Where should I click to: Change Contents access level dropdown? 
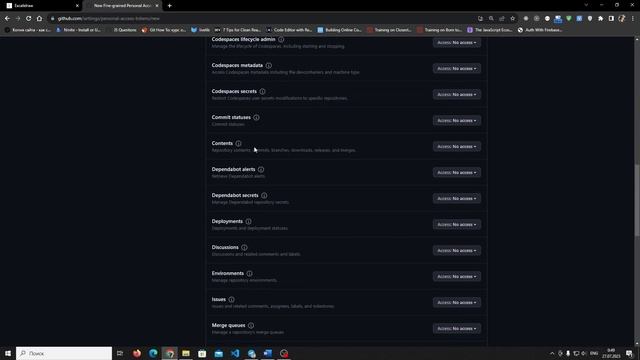click(457, 147)
